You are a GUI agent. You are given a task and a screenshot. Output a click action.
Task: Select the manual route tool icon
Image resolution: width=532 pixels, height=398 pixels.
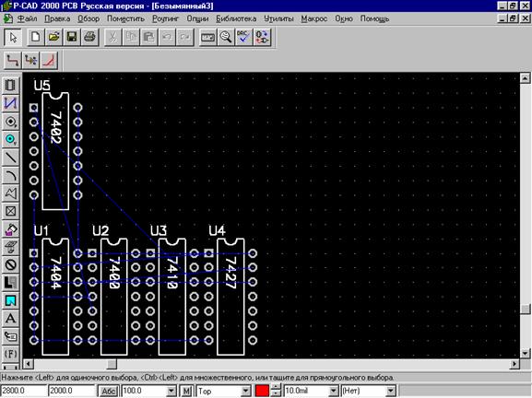click(x=13, y=61)
